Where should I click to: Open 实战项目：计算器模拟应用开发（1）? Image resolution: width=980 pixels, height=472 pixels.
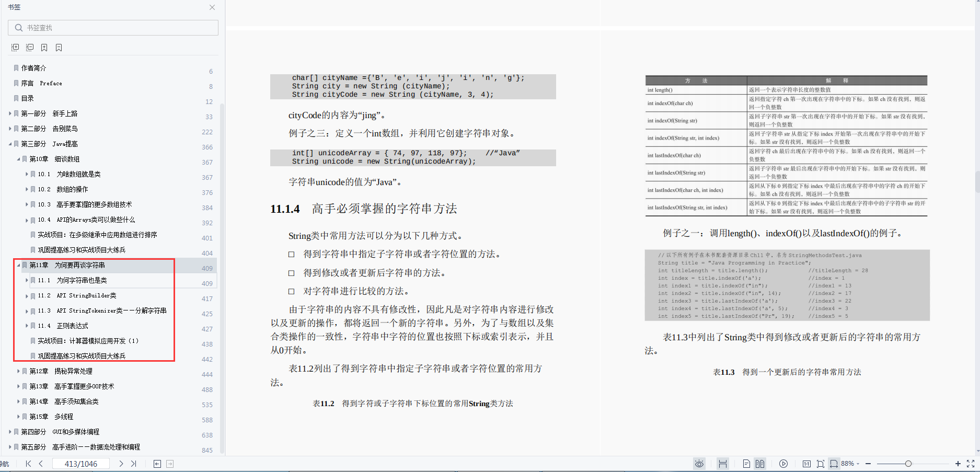pyautogui.click(x=88, y=341)
